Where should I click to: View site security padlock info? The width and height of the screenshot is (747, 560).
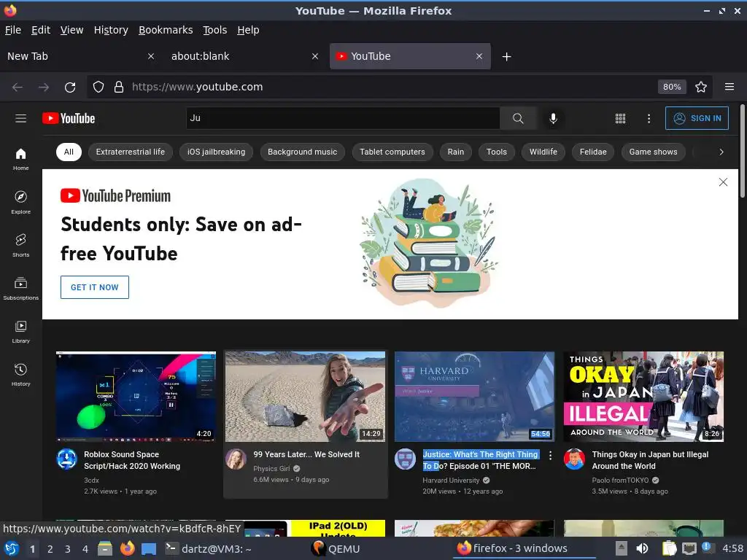119,87
